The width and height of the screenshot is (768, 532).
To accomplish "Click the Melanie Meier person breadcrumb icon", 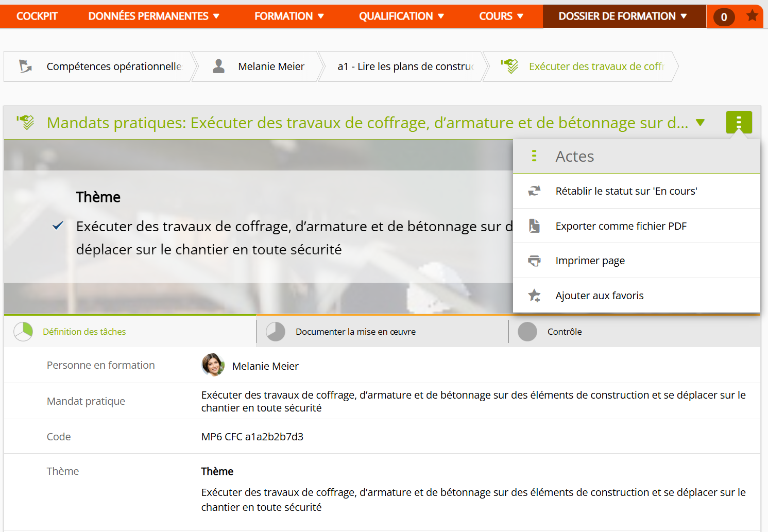I will (x=219, y=66).
